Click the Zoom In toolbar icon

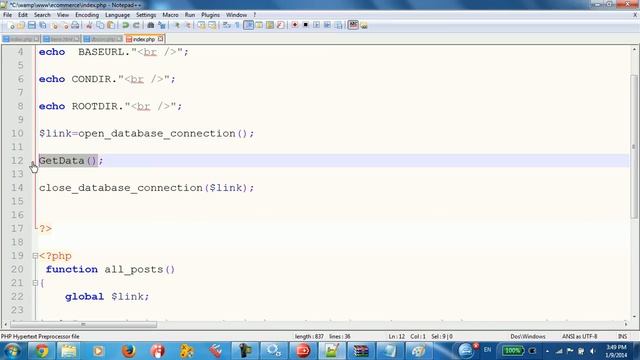coord(177,25)
